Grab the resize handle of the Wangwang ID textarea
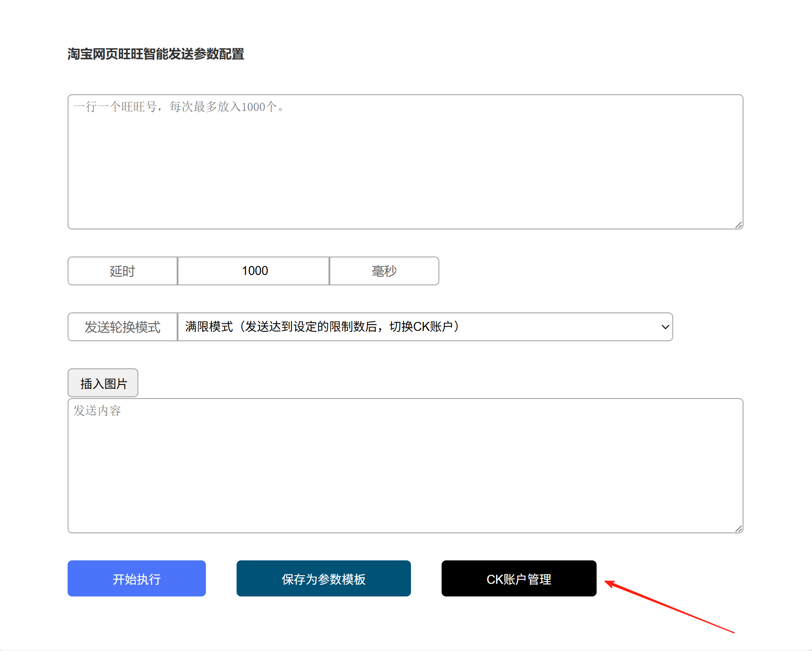Viewport: 812px width, 651px height. (x=739, y=225)
